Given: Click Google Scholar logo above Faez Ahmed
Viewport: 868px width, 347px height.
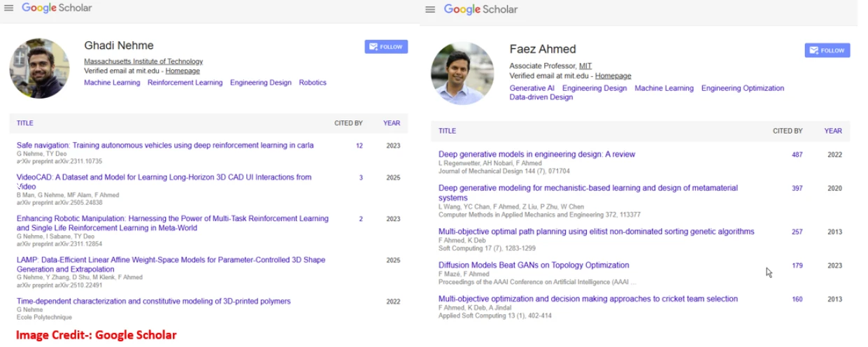Looking at the screenshot, I should (481, 9).
